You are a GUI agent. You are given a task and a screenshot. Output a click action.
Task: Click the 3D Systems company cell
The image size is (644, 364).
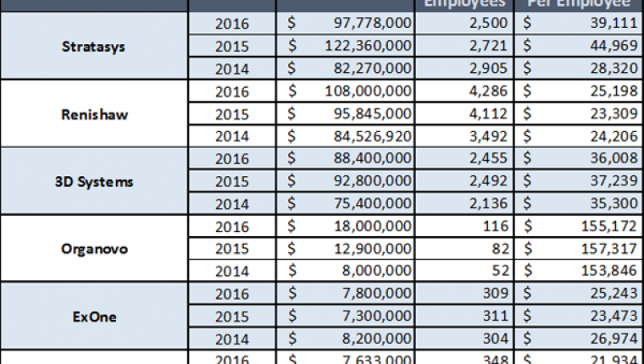pyautogui.click(x=94, y=181)
